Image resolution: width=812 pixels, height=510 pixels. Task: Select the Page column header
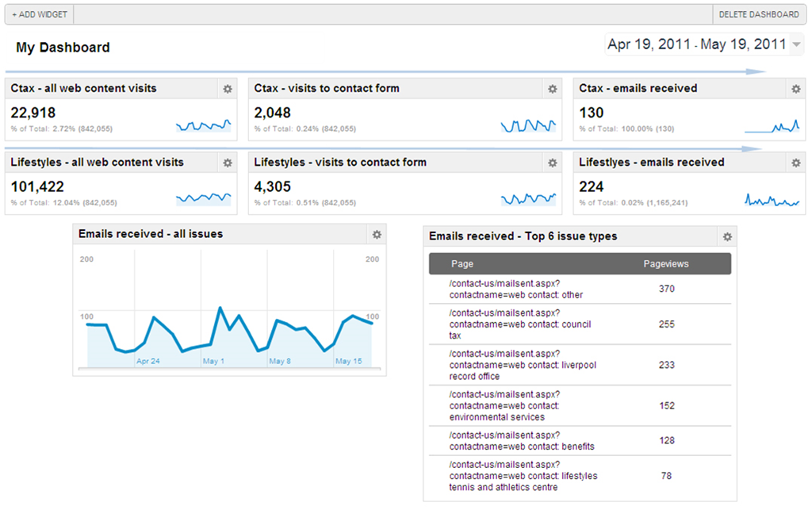462,264
